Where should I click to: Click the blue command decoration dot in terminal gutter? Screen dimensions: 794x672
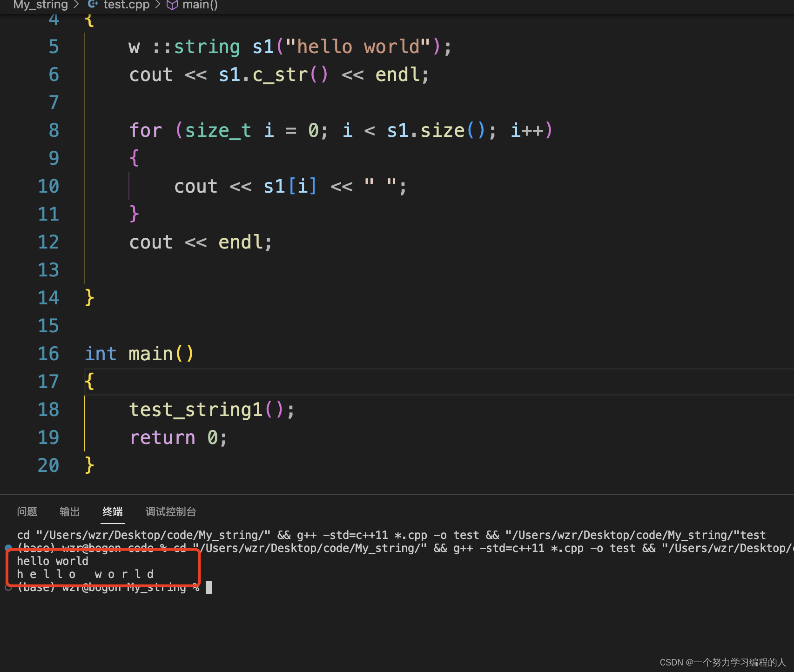pos(7,548)
